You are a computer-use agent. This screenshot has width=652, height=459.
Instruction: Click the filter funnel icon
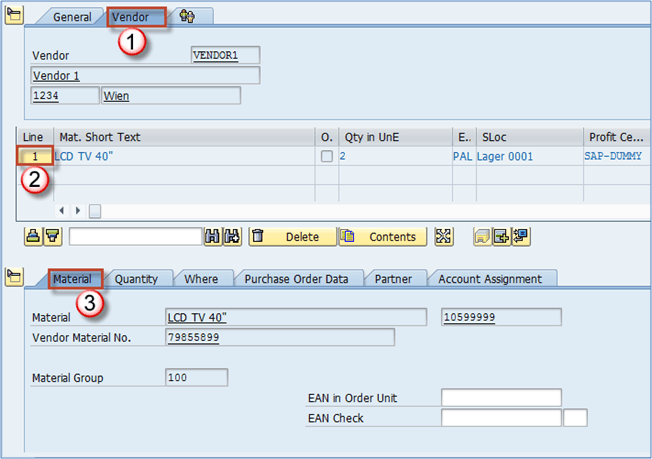tap(51, 237)
